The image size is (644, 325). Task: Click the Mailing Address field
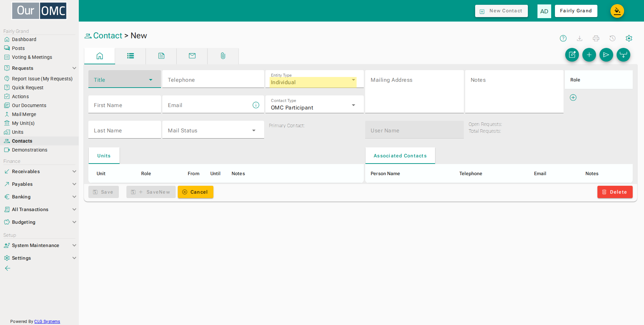414,92
